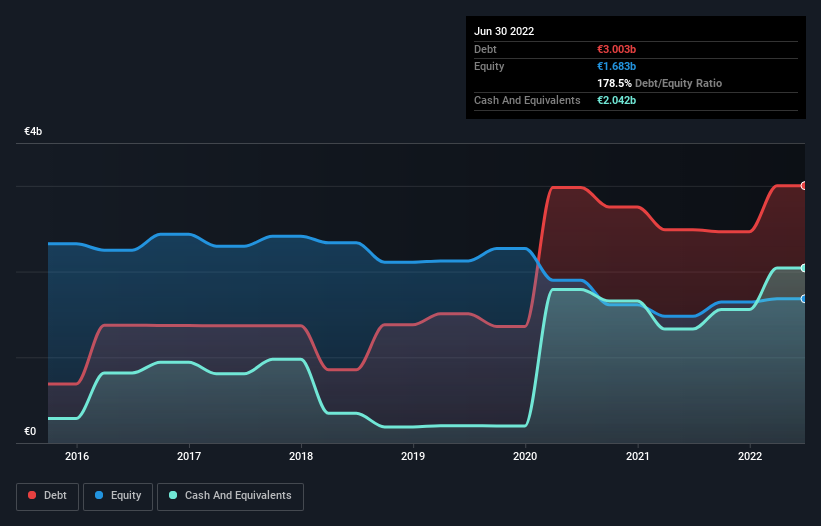Click the 2017 x-axis label
The height and width of the screenshot is (526, 821).
189,456
